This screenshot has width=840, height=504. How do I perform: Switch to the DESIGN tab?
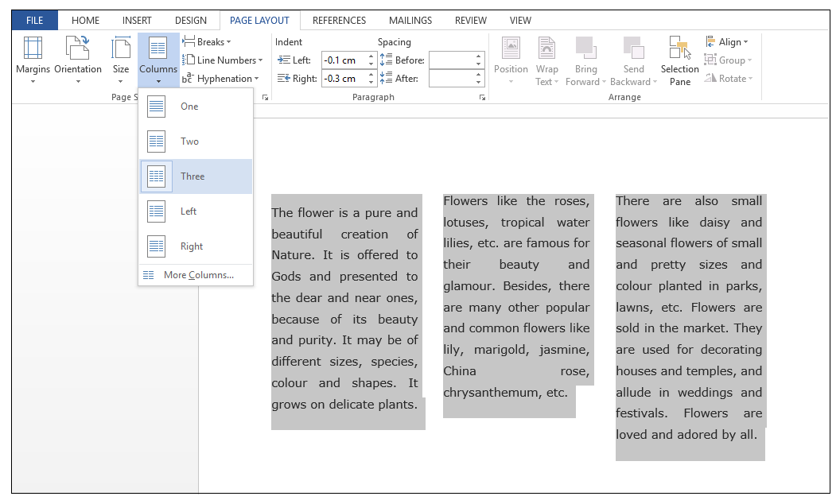(x=191, y=21)
